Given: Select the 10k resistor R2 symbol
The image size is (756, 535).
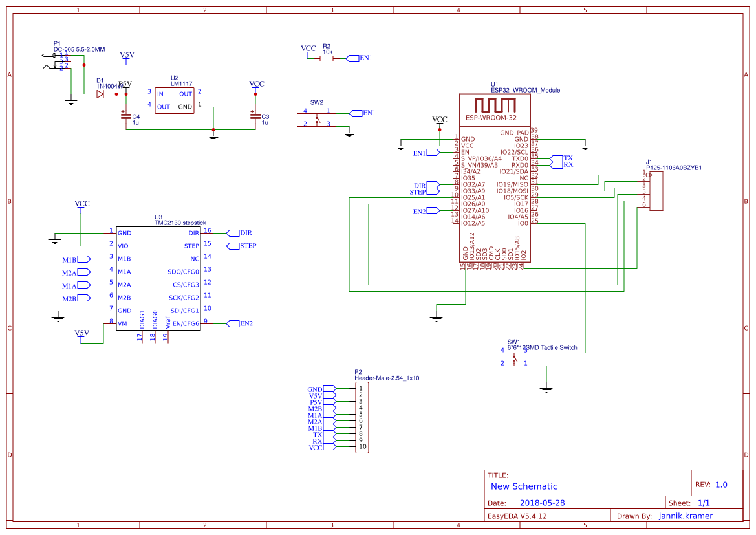Looking at the screenshot, I should [326, 57].
